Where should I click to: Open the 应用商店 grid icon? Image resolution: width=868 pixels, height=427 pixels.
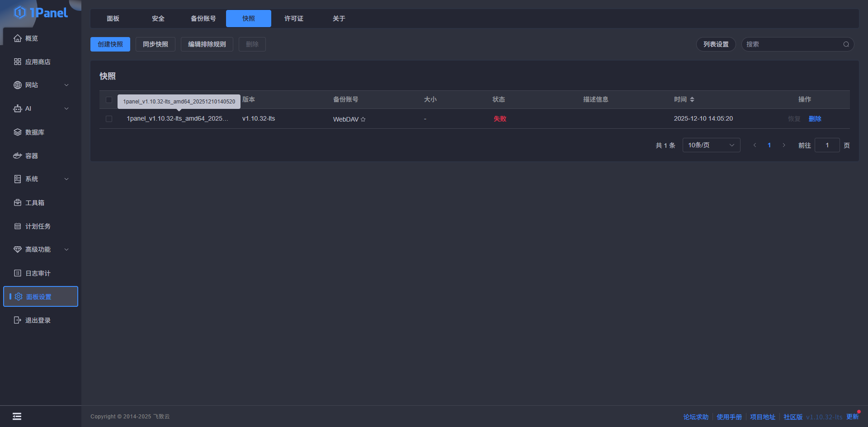[x=18, y=62]
